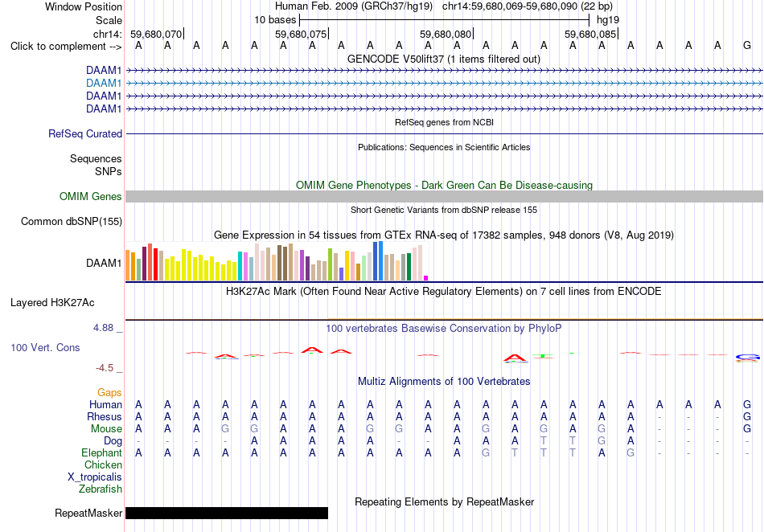
Task: Click the G base in the complement sequence row
Action: [x=747, y=45]
